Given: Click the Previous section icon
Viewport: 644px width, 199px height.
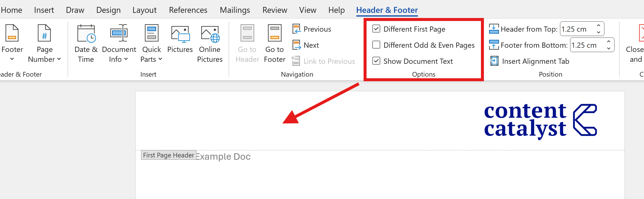Looking at the screenshot, I should (x=296, y=29).
